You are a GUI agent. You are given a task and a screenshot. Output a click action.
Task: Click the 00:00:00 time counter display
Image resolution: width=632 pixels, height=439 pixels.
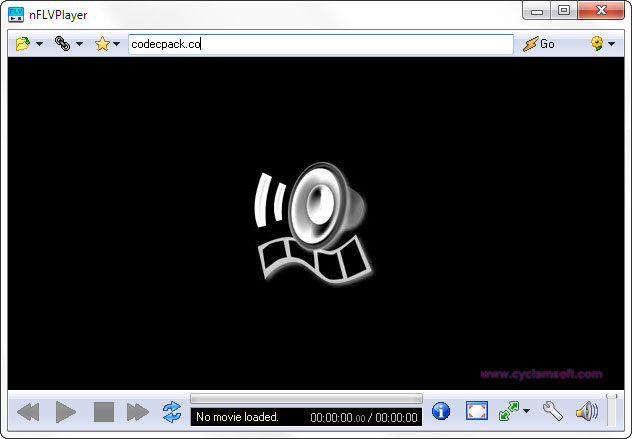point(364,418)
